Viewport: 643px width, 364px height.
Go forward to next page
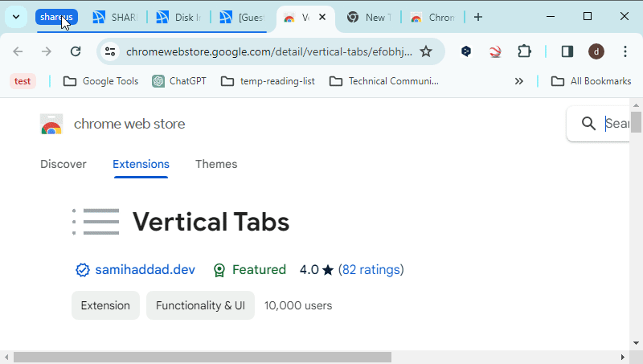pos(47,51)
